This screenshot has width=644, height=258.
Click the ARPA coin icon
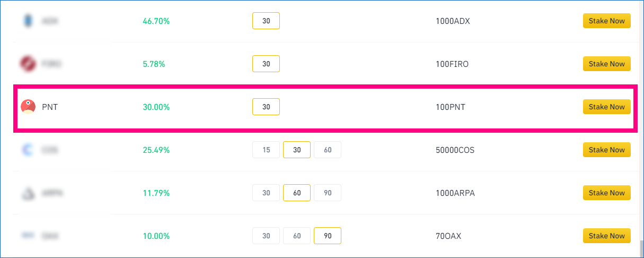coord(28,193)
